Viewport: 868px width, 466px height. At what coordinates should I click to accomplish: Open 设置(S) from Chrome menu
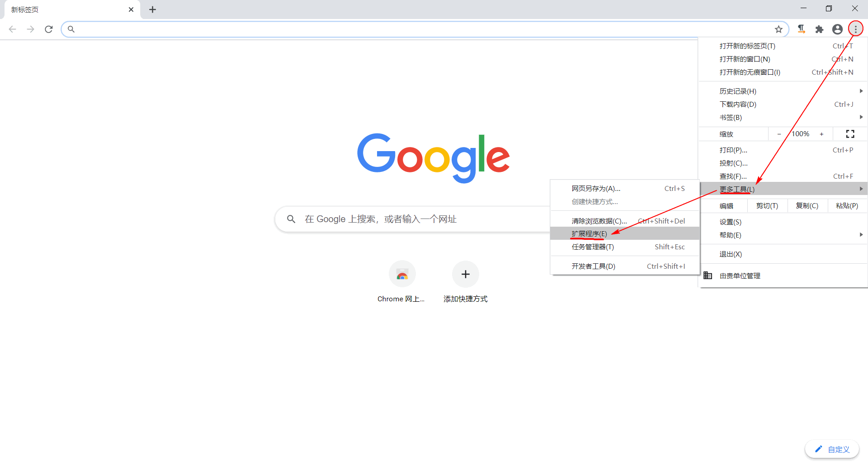[x=783, y=222]
